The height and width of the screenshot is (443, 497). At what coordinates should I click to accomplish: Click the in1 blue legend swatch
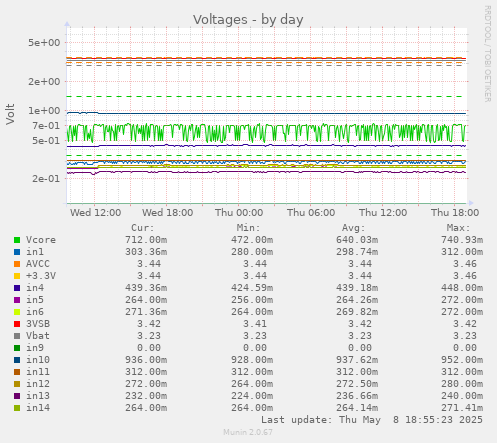tap(17, 252)
